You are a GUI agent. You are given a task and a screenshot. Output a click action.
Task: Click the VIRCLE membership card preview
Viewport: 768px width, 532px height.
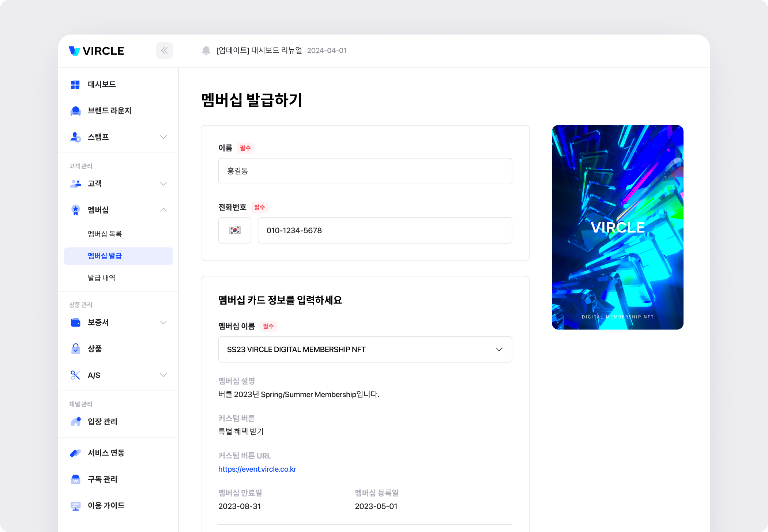pyautogui.click(x=617, y=227)
